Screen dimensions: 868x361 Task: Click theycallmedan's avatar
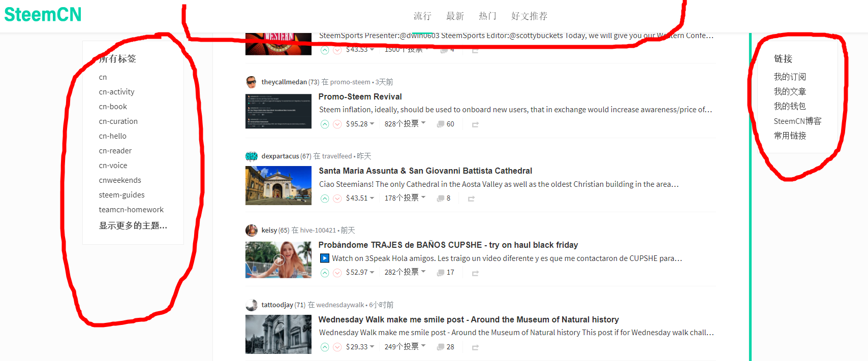coord(251,82)
